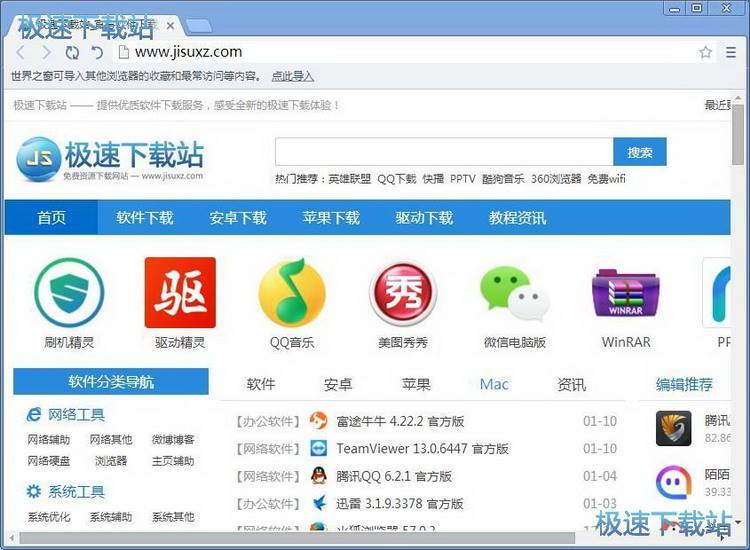Open 快播 hot recommendation link
The height and width of the screenshot is (550, 750).
click(x=433, y=179)
